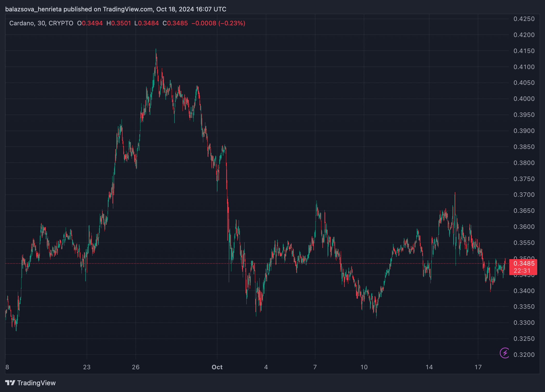Click the TradingView logo icon
Screen dimensions: 545x392
point(10,383)
